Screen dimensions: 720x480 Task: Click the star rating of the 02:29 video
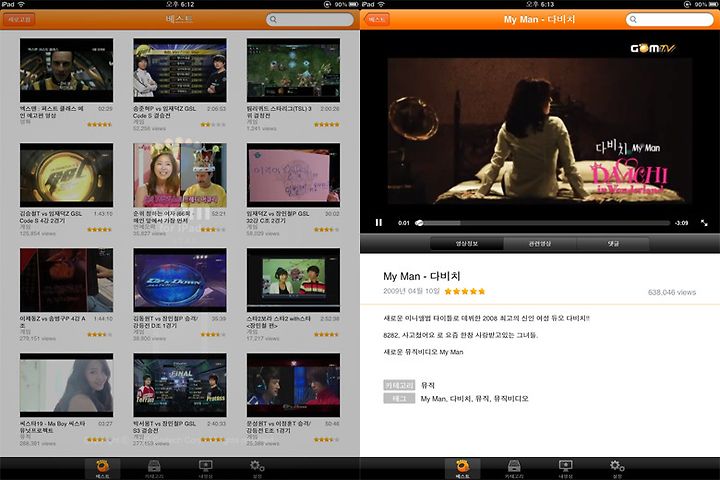click(x=99, y=124)
